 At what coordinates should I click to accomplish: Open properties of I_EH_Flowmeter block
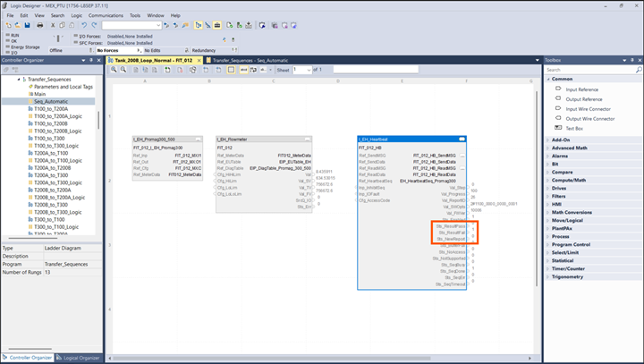[307, 140]
